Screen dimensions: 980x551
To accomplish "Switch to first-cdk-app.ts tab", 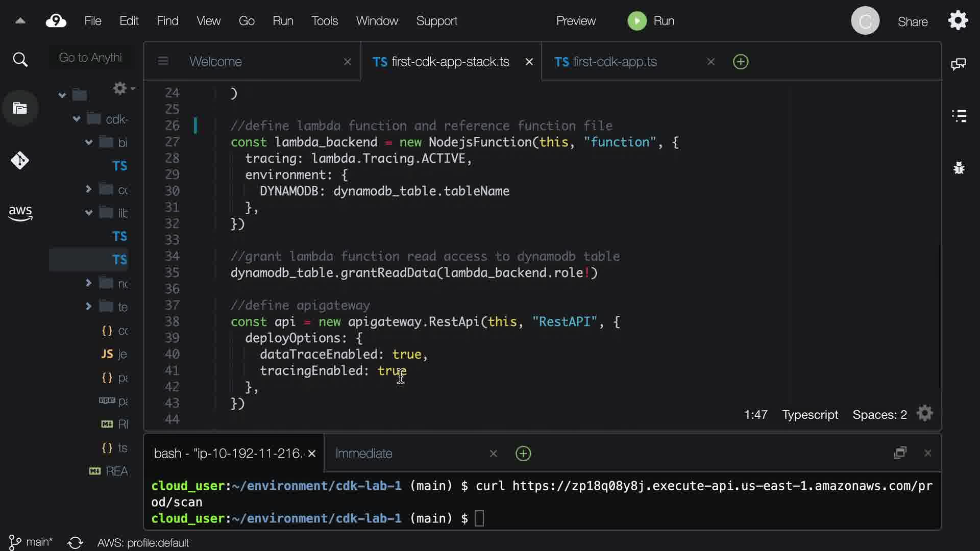I will (615, 62).
